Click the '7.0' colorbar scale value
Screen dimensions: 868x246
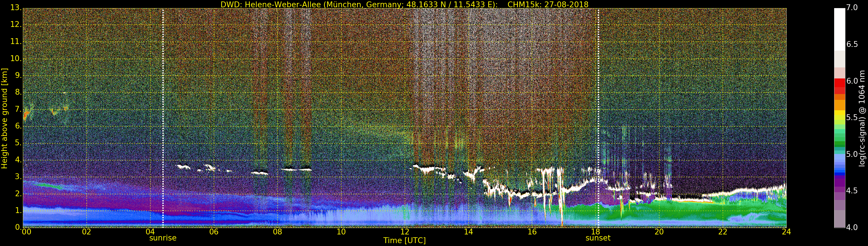(x=852, y=8)
